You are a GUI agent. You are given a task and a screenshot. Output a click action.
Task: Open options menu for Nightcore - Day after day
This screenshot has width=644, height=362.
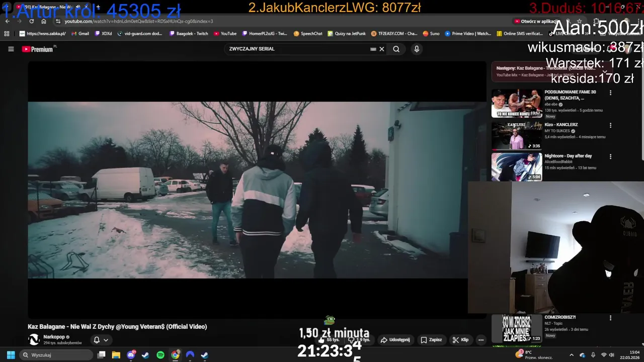tap(610, 156)
